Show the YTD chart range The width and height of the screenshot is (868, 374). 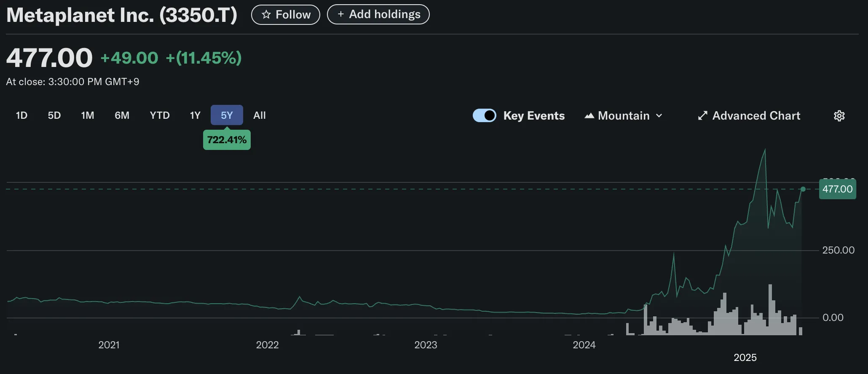pyautogui.click(x=160, y=115)
